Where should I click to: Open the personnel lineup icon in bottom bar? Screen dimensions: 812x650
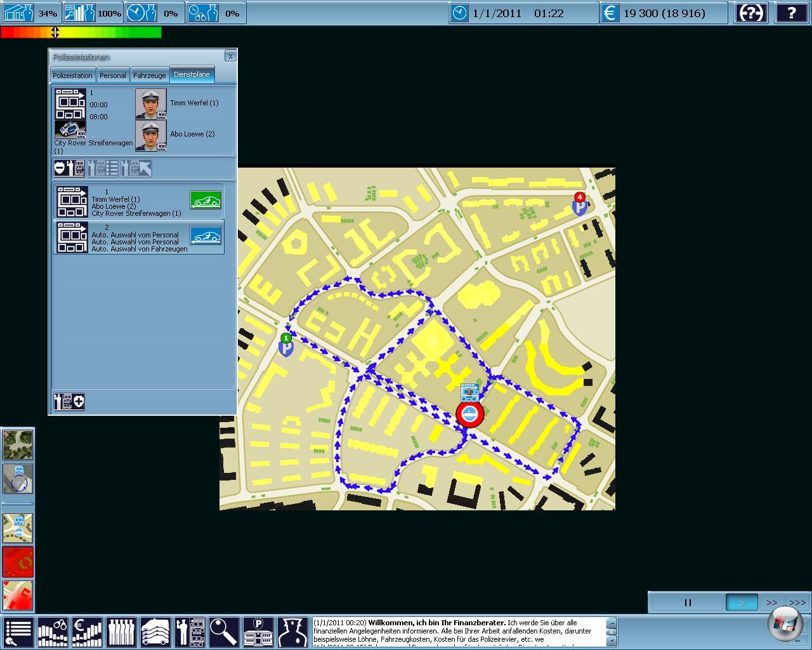click(x=121, y=632)
